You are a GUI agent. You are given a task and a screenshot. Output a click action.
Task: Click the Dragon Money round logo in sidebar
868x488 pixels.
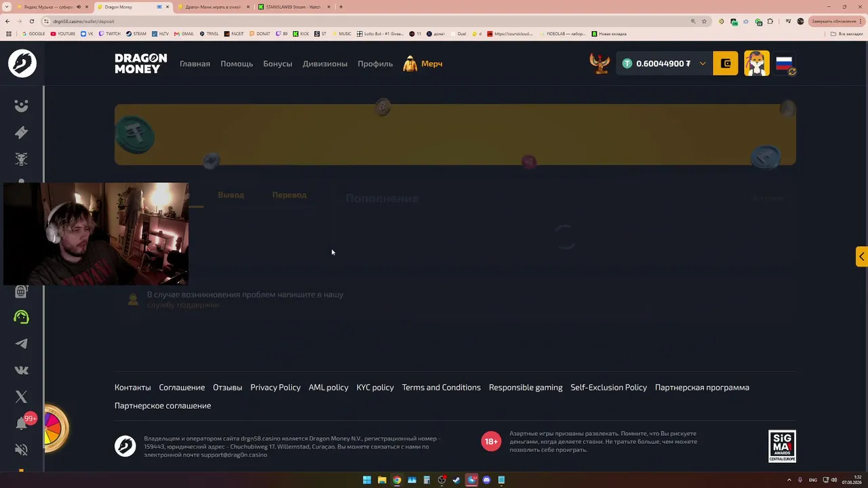[22, 64]
